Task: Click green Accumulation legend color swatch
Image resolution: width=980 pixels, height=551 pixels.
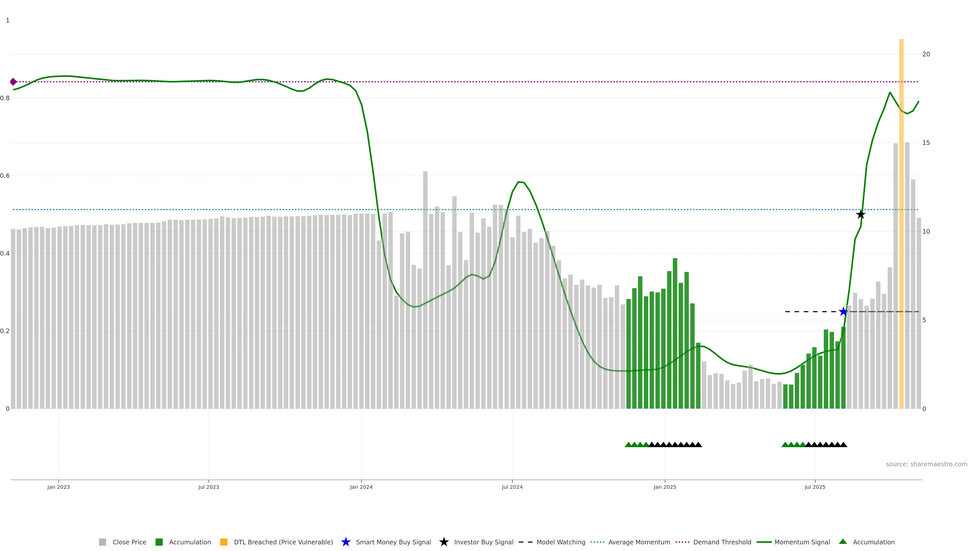Action: (159, 542)
